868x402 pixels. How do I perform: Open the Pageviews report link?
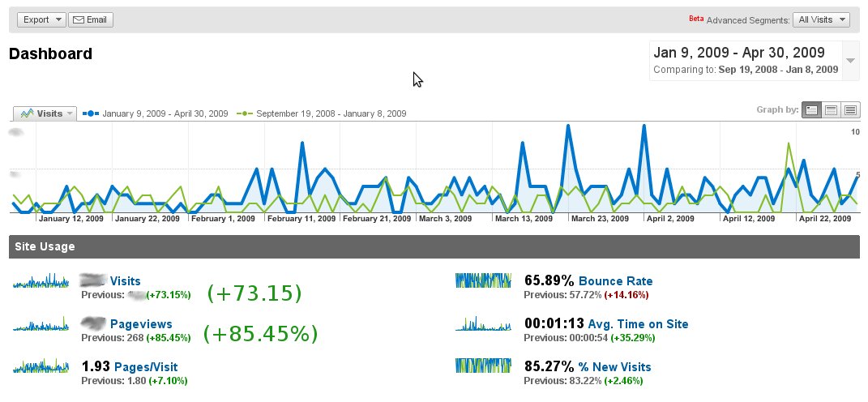point(141,324)
